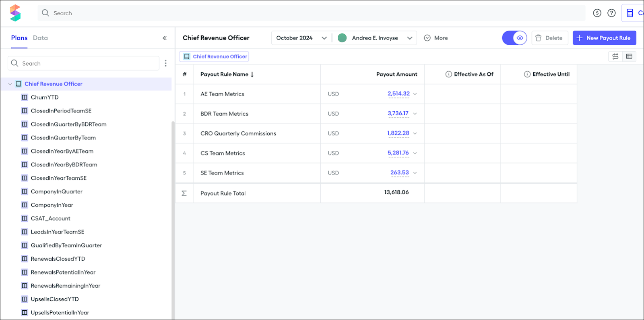Open the view settings sliders icon
The width and height of the screenshot is (644, 320).
pos(615,56)
